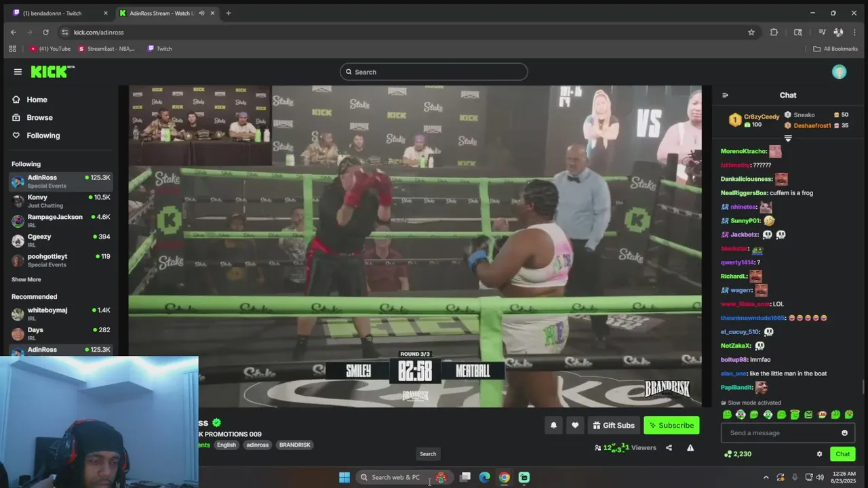Click the English language tag
Image resolution: width=868 pixels, height=488 pixels.
click(226, 445)
